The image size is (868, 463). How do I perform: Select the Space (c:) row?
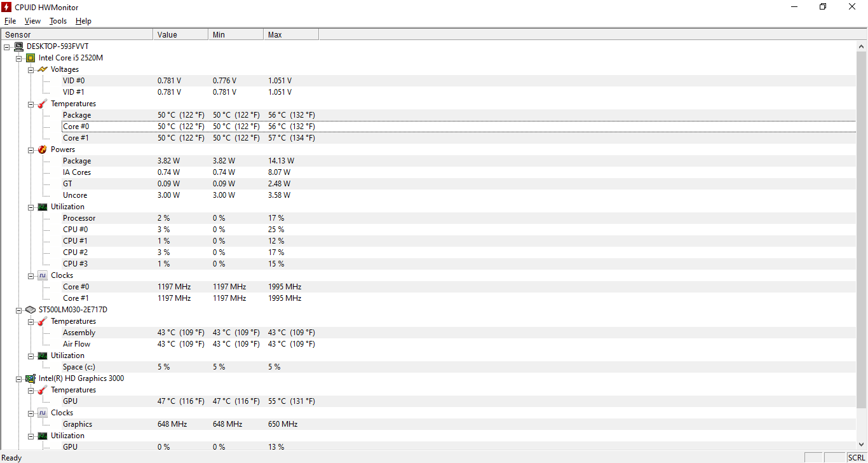458,367
